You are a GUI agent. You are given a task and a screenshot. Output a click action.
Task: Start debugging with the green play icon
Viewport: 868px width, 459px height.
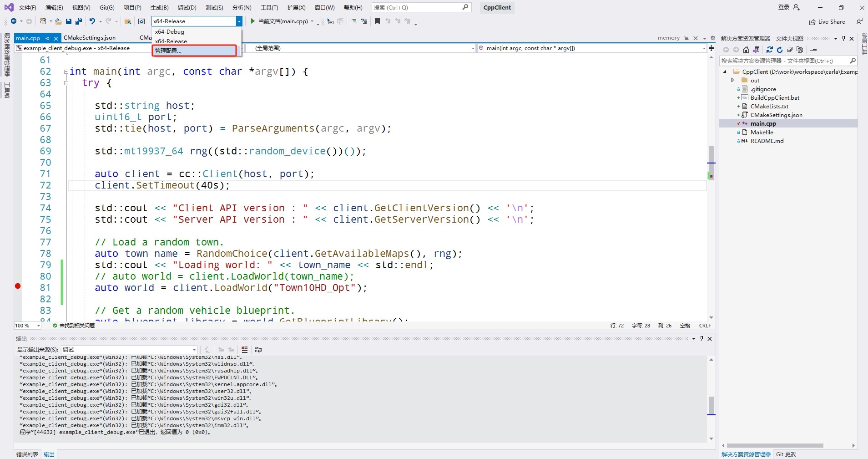tap(252, 21)
